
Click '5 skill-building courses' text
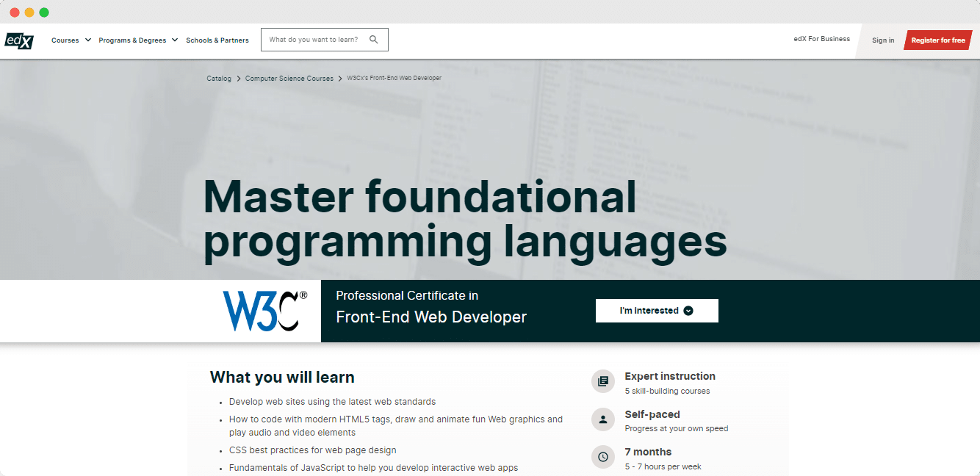[x=667, y=391]
